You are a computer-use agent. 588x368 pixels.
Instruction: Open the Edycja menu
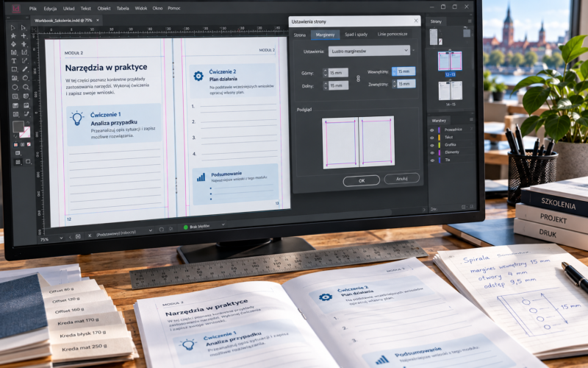[x=50, y=8]
